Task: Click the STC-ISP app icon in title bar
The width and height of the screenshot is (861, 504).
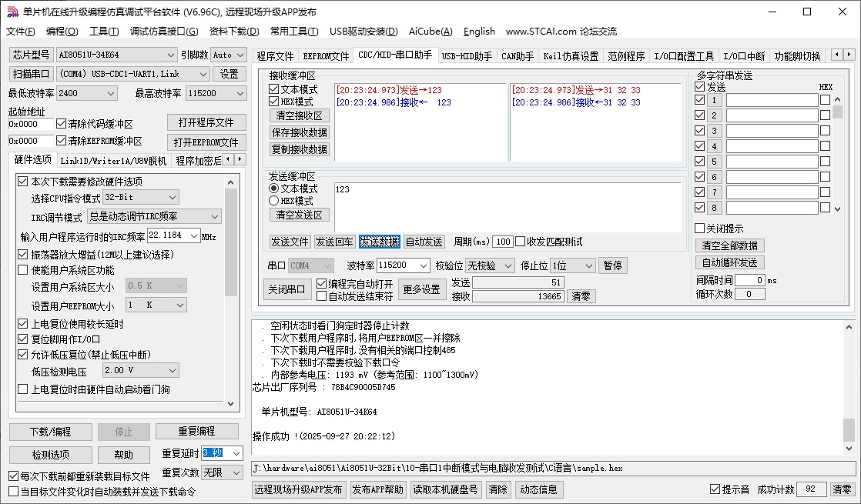Action: coord(11,12)
